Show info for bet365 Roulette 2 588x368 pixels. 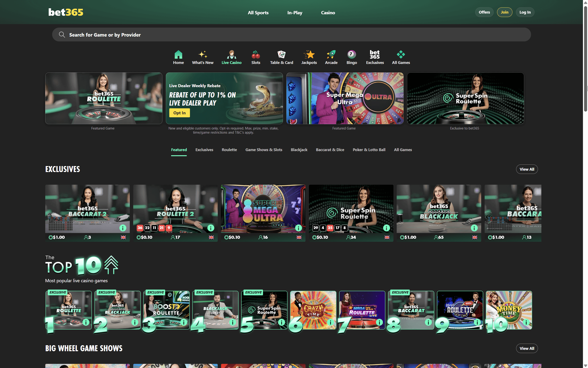tap(211, 228)
